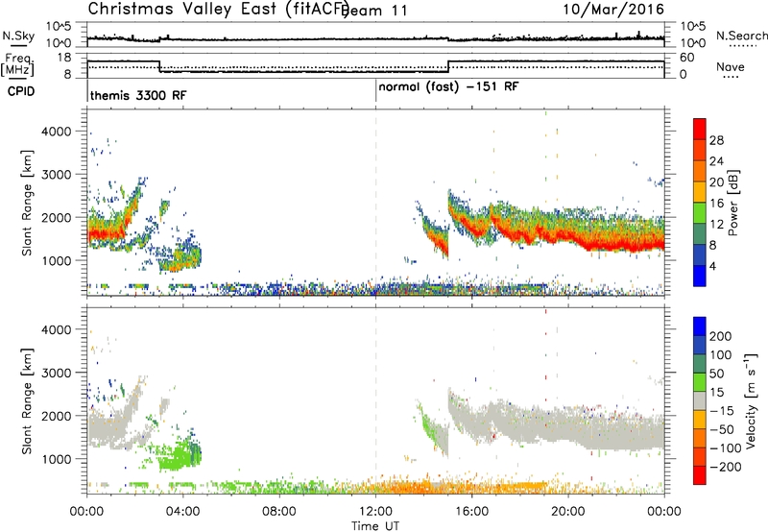This screenshot has height=532, width=768.
Task: Click the 'Nave' legend label
Action: (730, 67)
